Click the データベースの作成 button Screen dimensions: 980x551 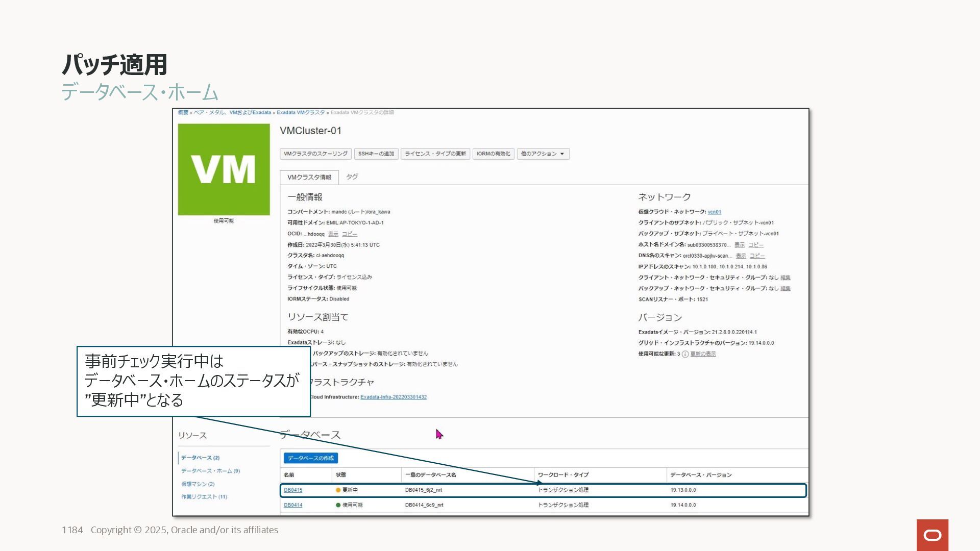[x=310, y=458]
